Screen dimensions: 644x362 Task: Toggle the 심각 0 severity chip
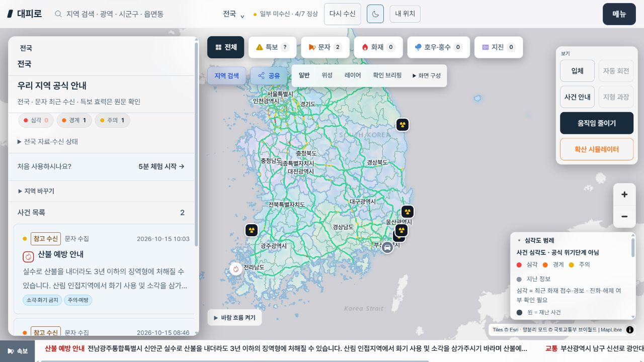36,121
